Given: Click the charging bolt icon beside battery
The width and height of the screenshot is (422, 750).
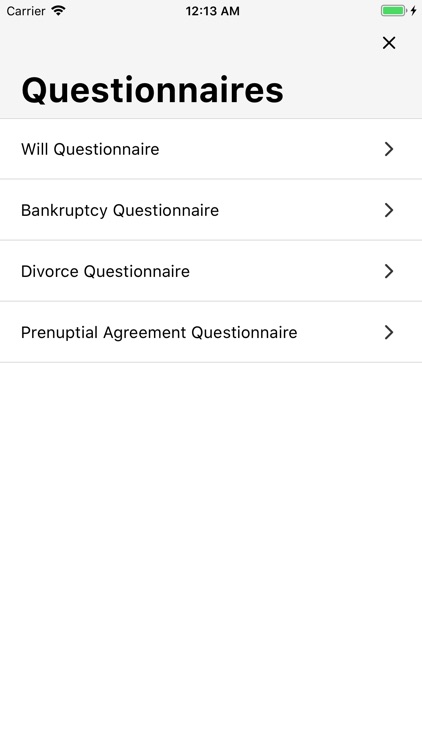Looking at the screenshot, I should pyautogui.click(x=413, y=11).
